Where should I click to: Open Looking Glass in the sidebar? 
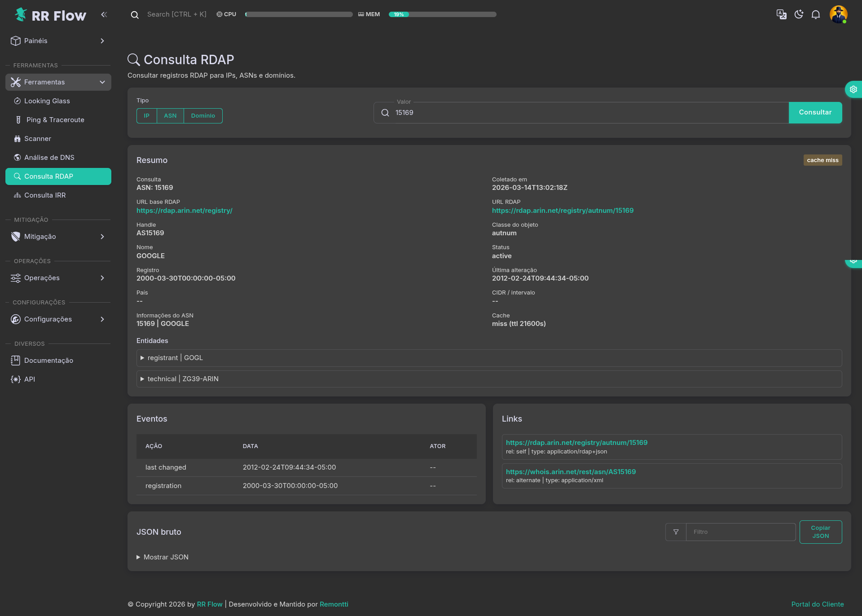(47, 101)
